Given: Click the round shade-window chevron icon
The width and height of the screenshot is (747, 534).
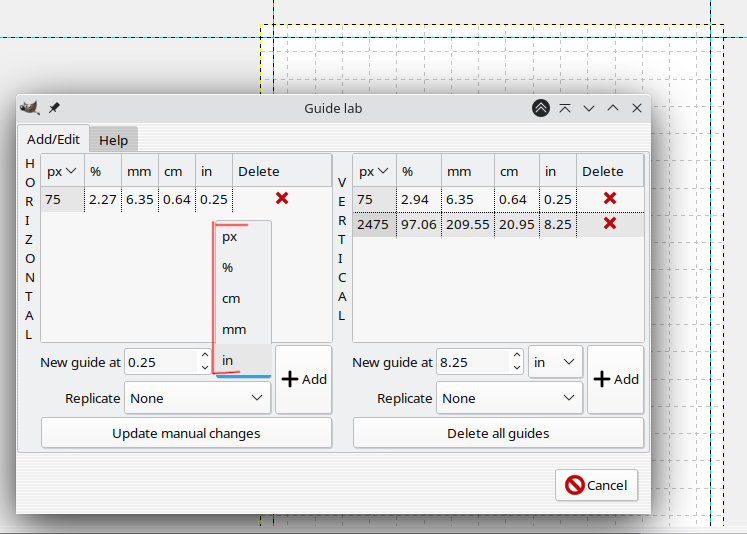Looking at the screenshot, I should click(x=541, y=108).
